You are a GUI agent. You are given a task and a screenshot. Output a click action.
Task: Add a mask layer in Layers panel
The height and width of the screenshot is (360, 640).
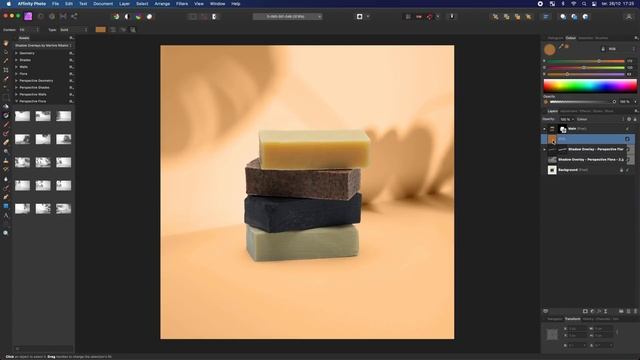pyautogui.click(x=585, y=311)
